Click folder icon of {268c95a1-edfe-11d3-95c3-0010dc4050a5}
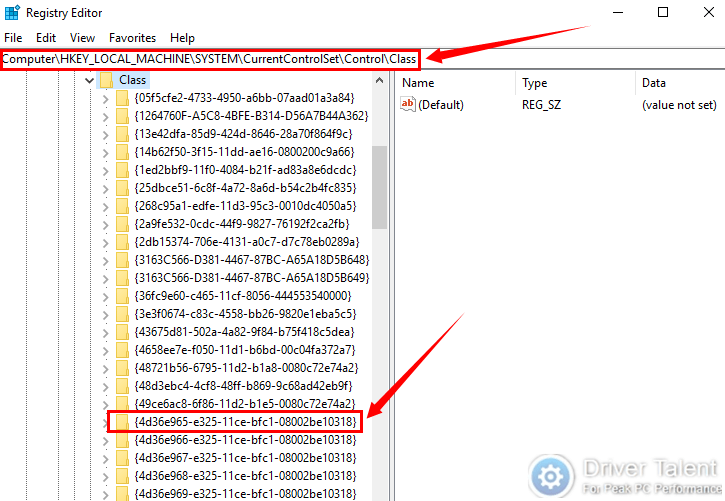725x501 pixels. coord(122,206)
